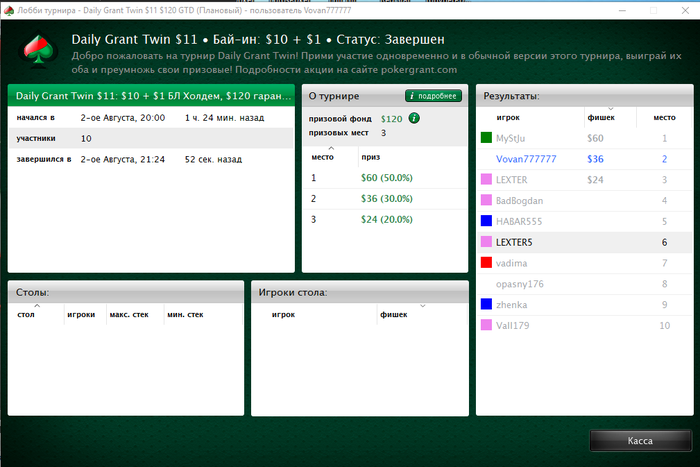Click the $36 (30.0%) second prize row
Image resolution: width=700 pixels, height=467 pixels.
click(387, 198)
